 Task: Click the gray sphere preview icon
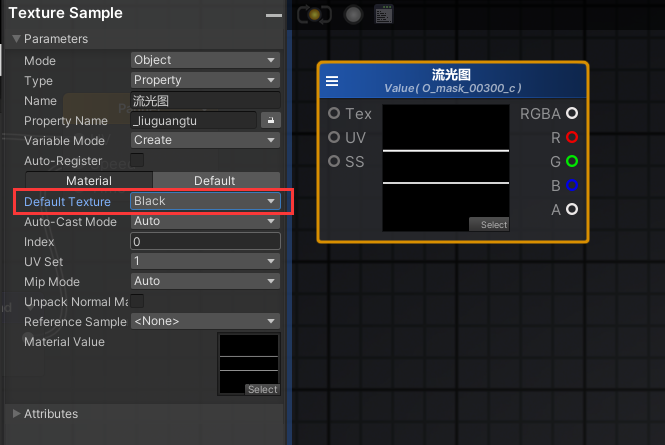point(353,15)
